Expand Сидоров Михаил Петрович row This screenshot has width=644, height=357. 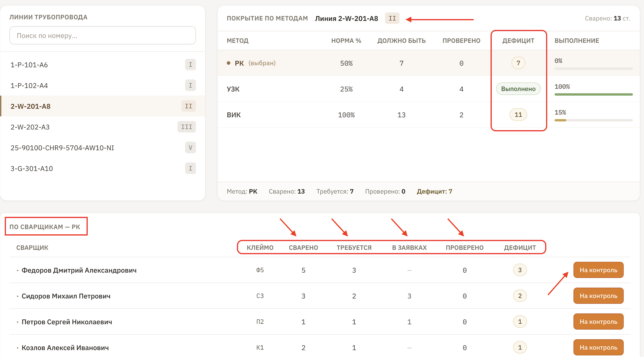click(x=18, y=296)
